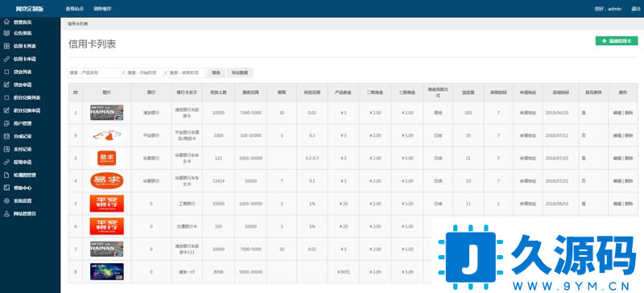The image size is (644, 293).
Task: Select 清除缓存 in the top bar
Action: click(x=102, y=9)
